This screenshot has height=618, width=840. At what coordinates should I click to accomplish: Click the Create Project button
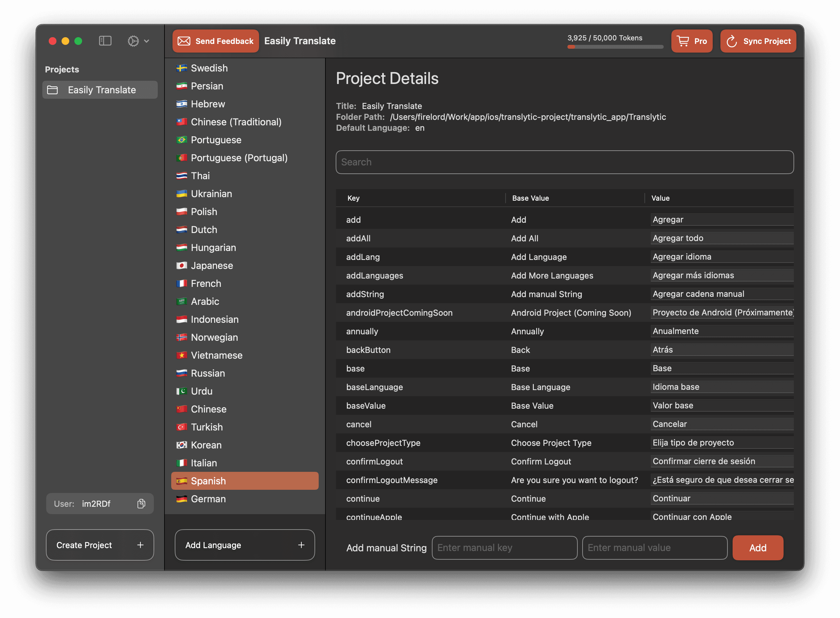coord(100,545)
